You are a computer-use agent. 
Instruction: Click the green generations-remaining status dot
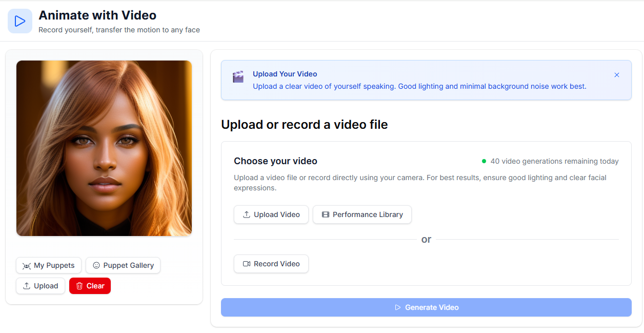(x=485, y=161)
